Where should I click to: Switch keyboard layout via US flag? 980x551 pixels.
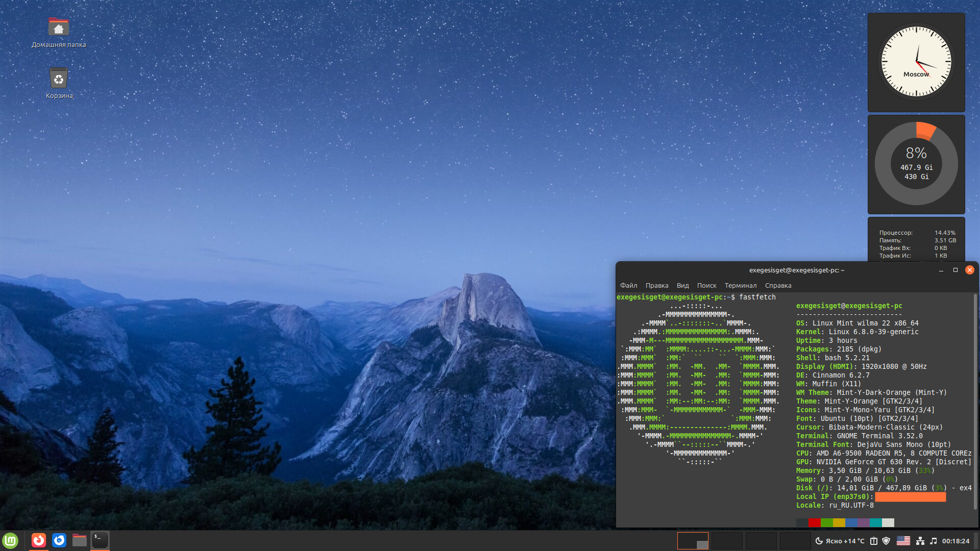[903, 541]
